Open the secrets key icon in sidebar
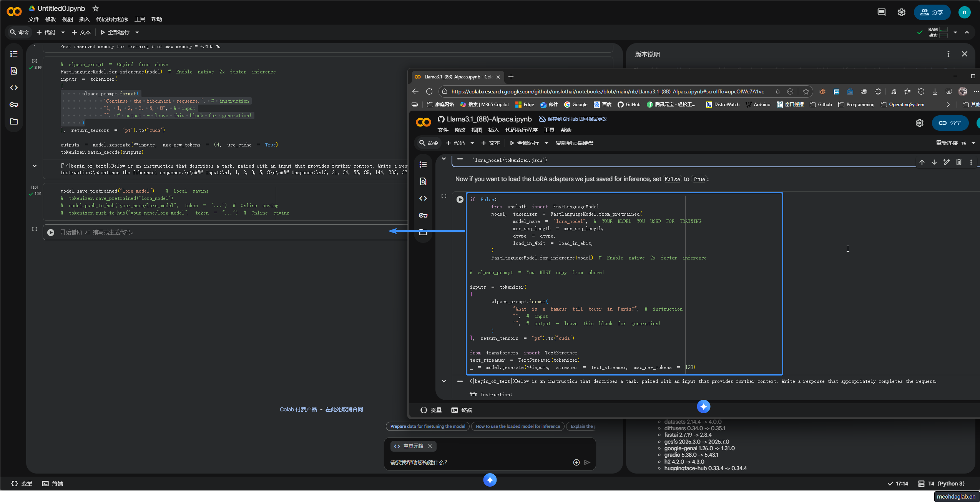 pos(14,105)
